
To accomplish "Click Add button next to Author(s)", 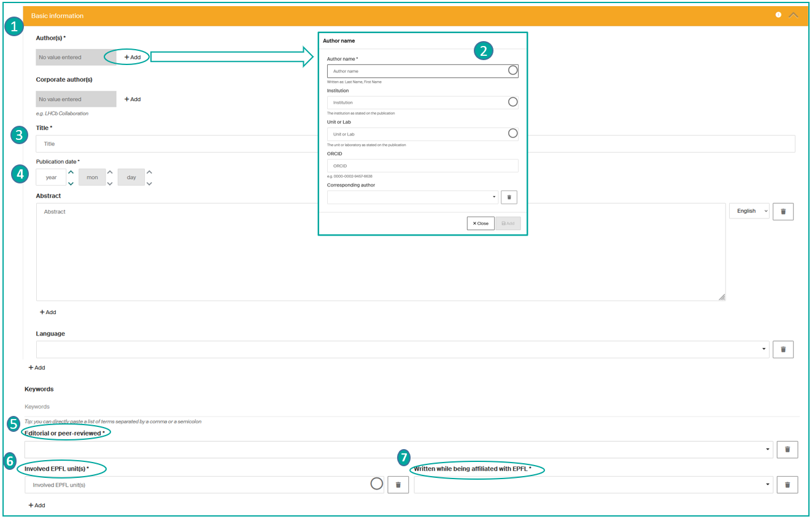I will pos(133,57).
